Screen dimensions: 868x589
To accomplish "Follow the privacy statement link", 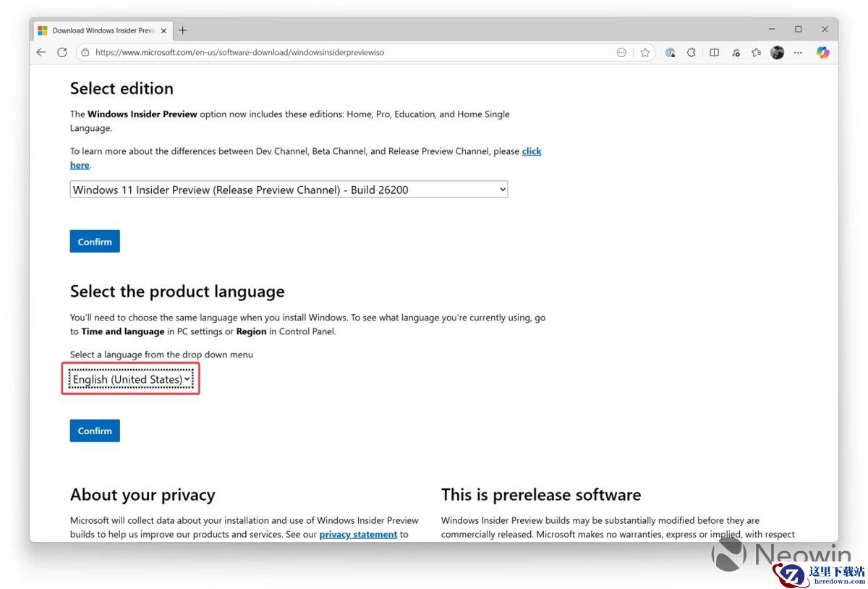I will (x=358, y=534).
